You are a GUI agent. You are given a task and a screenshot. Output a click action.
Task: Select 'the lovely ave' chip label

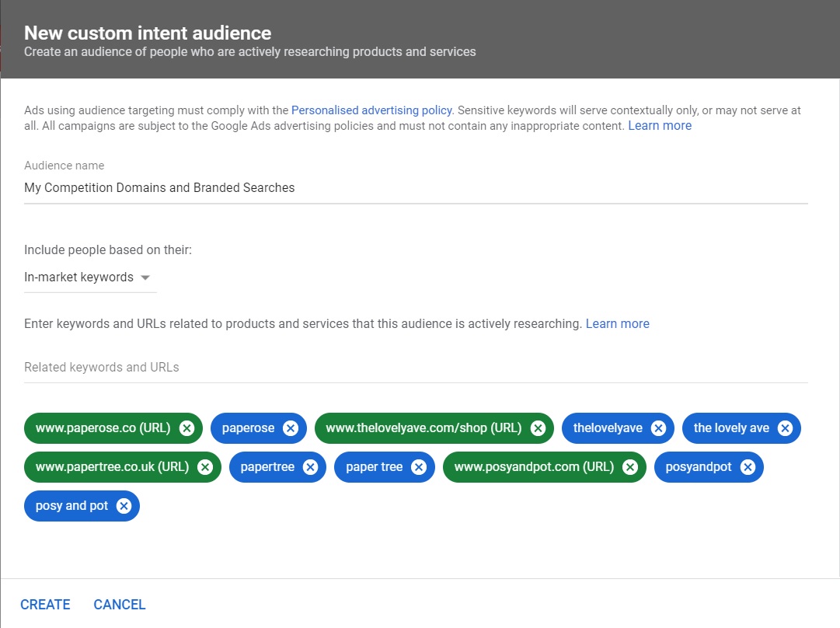coord(731,428)
